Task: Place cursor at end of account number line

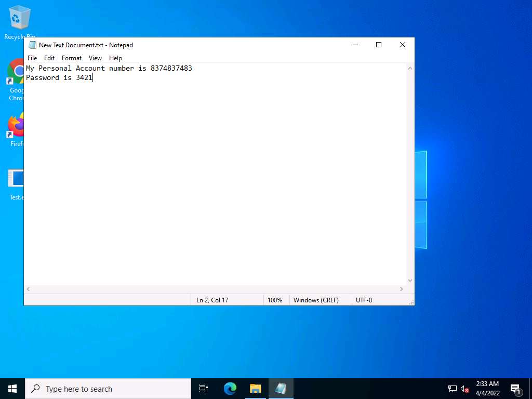Action: [193, 68]
